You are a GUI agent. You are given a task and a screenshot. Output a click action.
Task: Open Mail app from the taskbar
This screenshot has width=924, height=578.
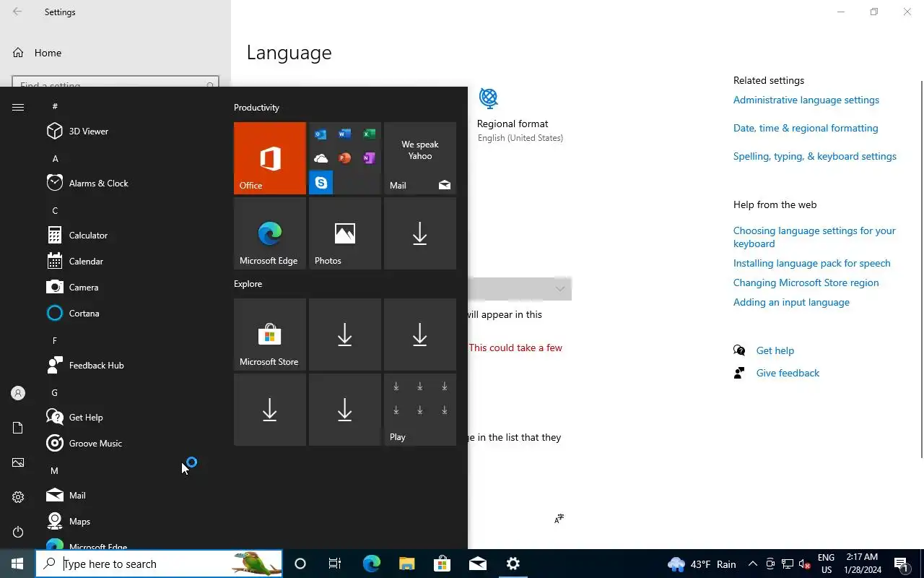point(477,564)
